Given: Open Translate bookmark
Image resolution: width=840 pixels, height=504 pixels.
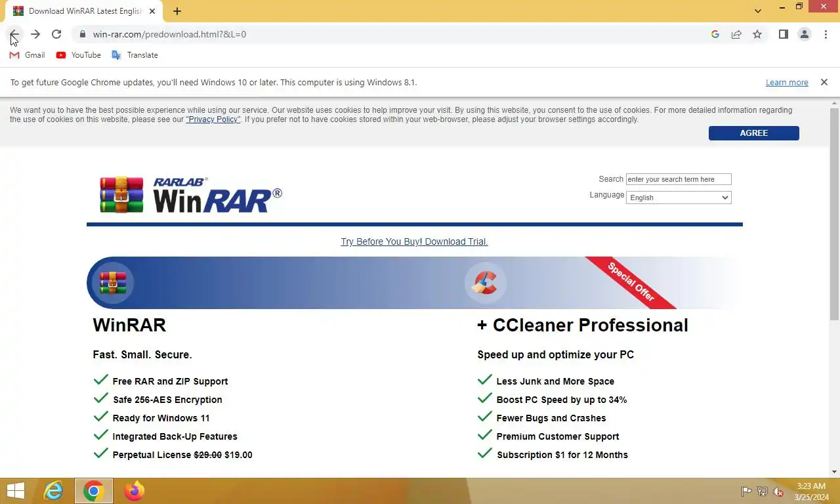Looking at the screenshot, I should (x=135, y=55).
